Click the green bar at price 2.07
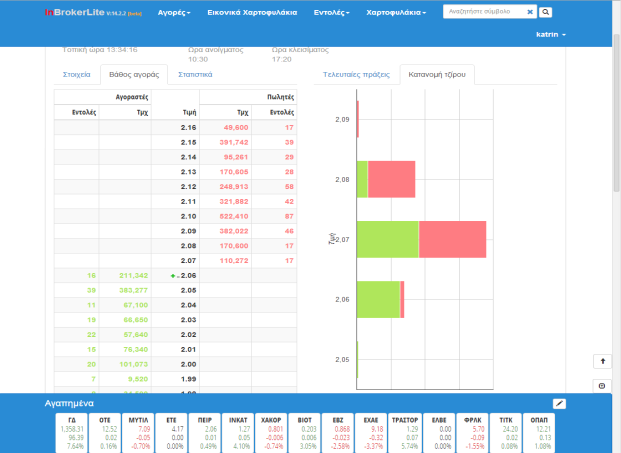The width and height of the screenshot is (621, 453). pyautogui.click(x=388, y=241)
